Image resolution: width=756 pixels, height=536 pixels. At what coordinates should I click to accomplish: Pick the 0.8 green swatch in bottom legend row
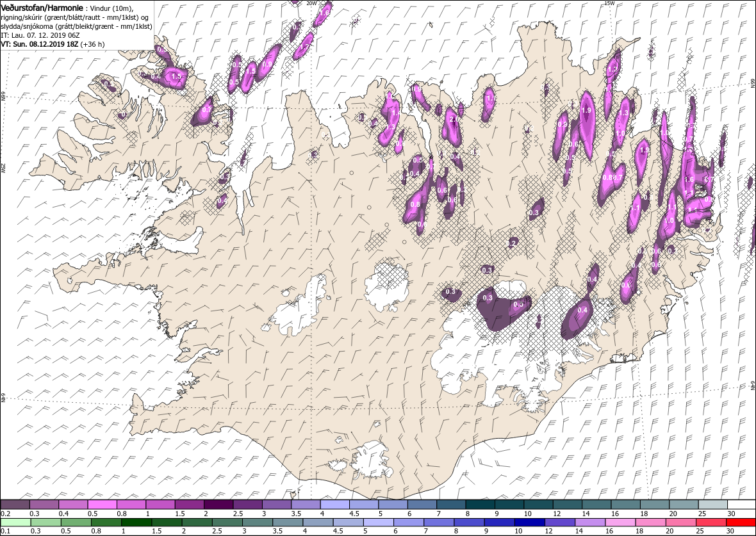coord(106,523)
